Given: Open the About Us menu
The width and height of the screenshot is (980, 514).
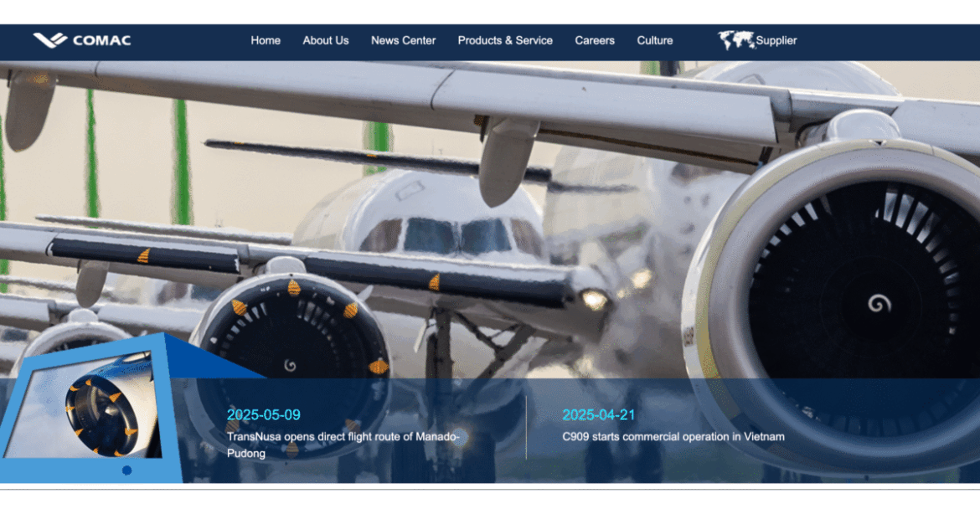Looking at the screenshot, I should (x=325, y=40).
